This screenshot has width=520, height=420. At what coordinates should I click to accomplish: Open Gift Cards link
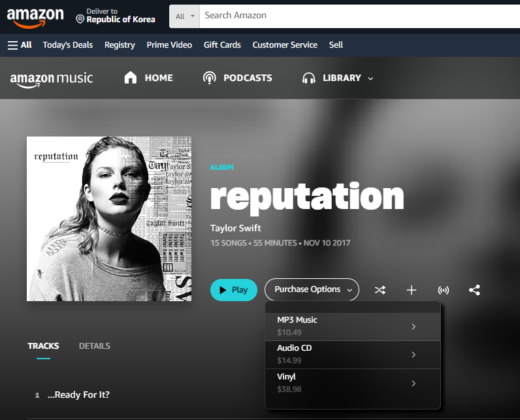click(x=222, y=45)
